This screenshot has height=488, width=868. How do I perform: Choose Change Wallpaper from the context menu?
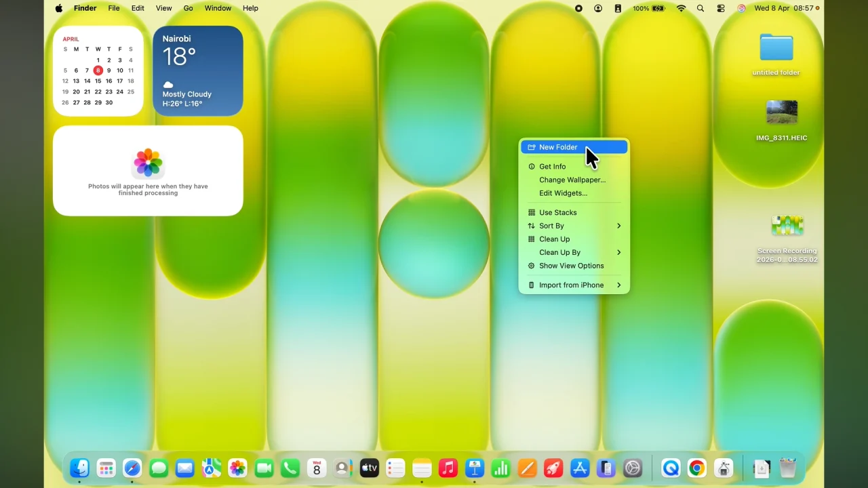[572, 180]
